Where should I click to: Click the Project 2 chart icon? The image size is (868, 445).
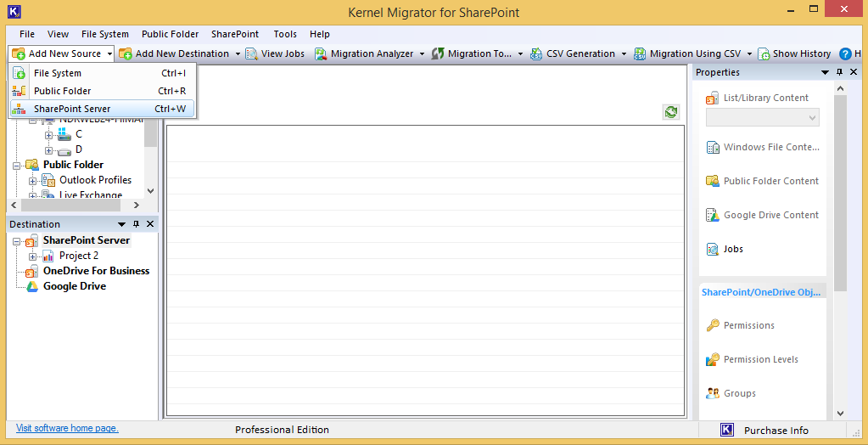point(48,256)
